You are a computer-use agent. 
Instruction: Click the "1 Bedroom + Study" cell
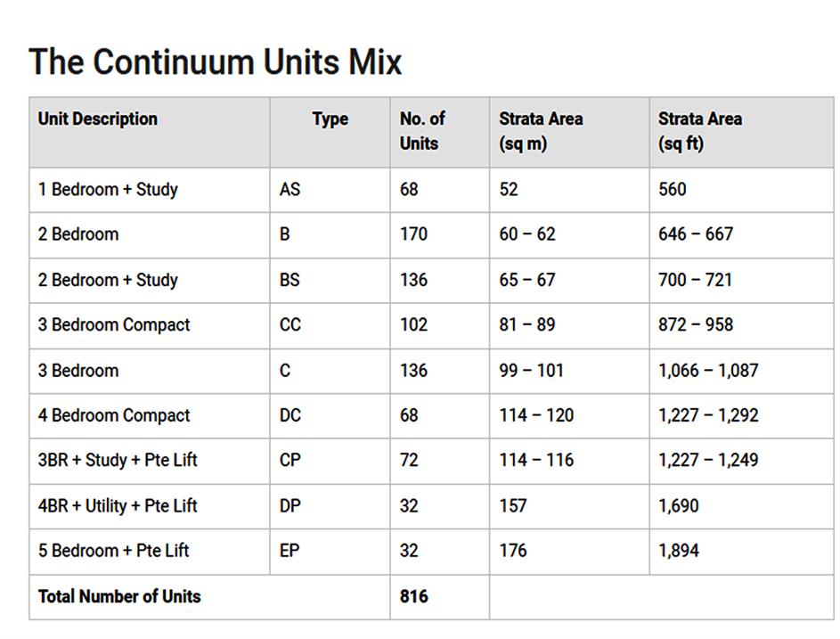[x=108, y=190]
